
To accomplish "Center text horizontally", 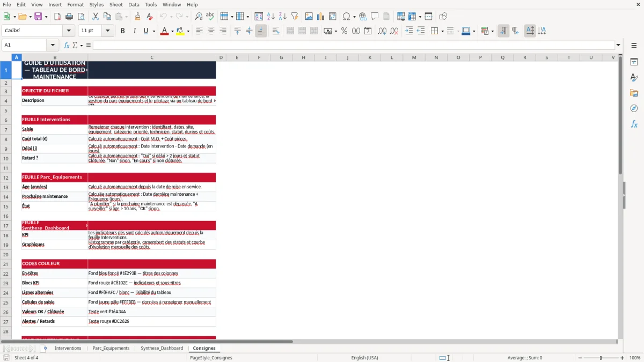I will click(211, 31).
